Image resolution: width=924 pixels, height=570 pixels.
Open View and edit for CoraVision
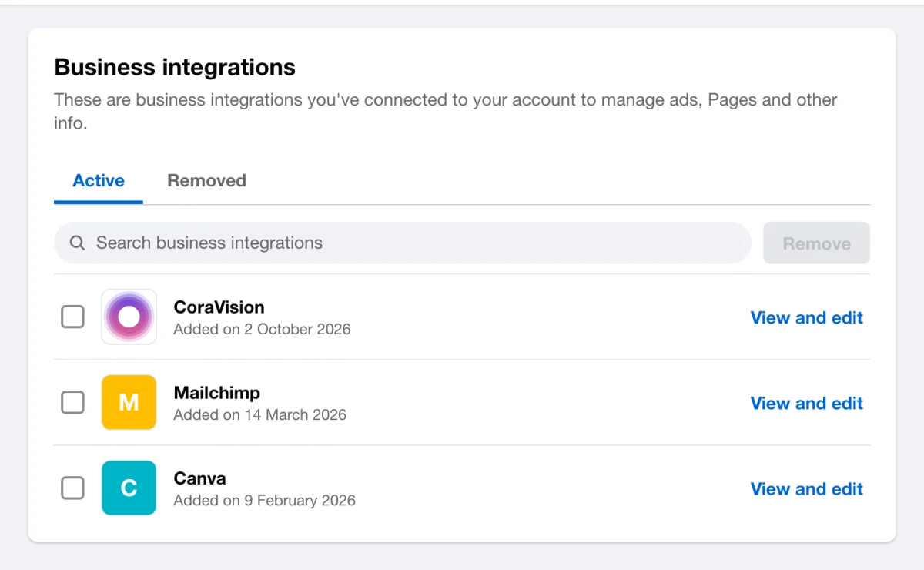[x=806, y=317]
